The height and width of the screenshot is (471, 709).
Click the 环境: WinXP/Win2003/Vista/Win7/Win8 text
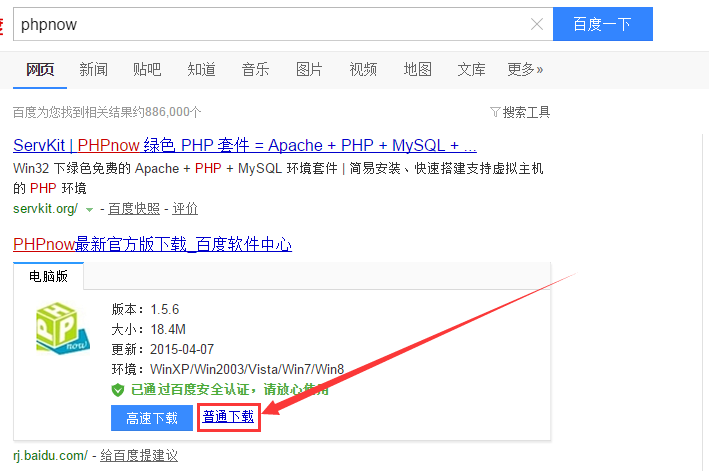point(227,369)
